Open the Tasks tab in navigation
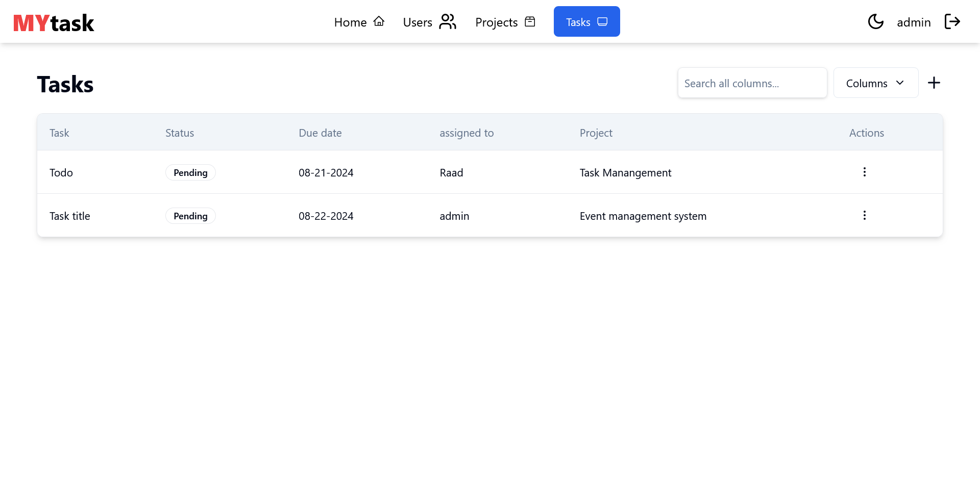Viewport: 980px width, 485px height. 586,22
